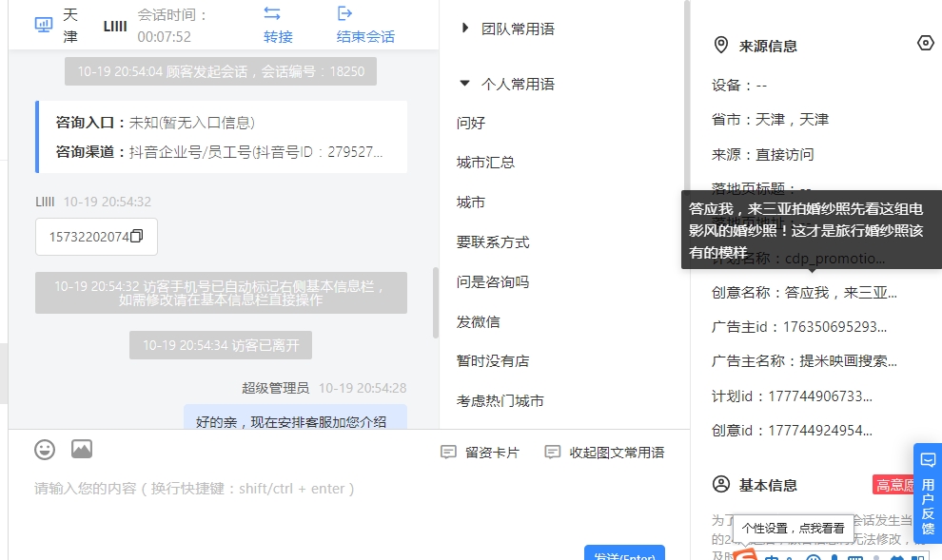Click the monitor device icon beside 天津
Viewport: 942px width, 560px height.
pyautogui.click(x=43, y=25)
